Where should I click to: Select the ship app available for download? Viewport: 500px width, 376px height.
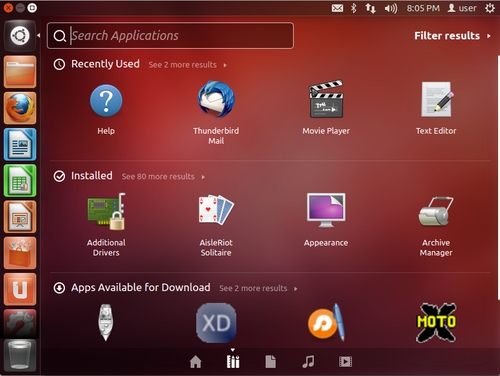tap(106, 322)
